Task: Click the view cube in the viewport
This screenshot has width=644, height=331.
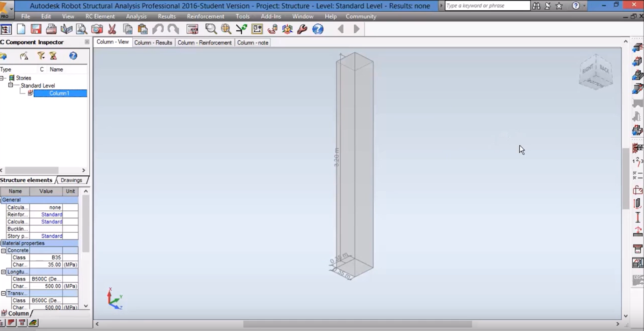Action: point(595,72)
